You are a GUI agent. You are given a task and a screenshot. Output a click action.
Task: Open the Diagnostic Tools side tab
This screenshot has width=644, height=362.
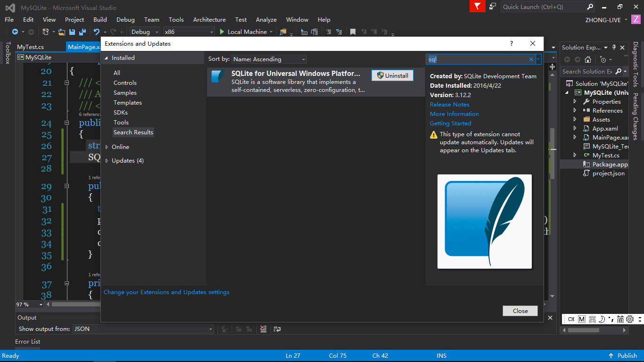(636, 64)
